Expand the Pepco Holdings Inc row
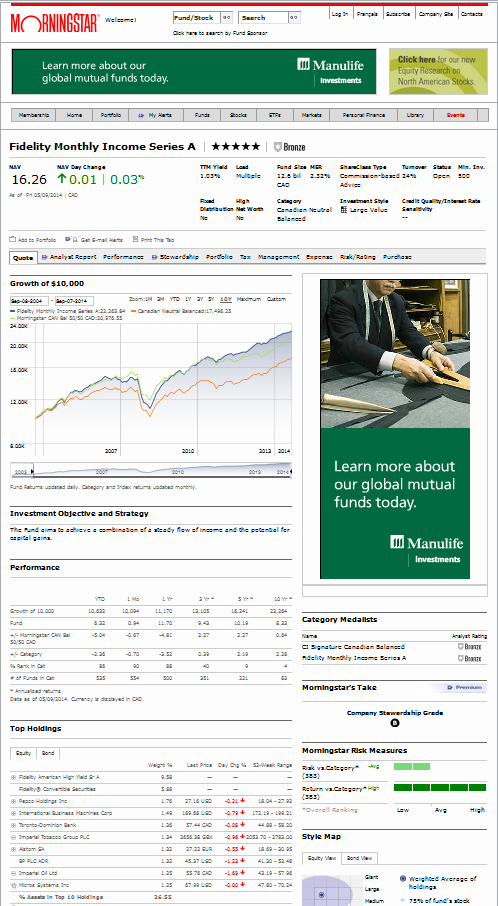The image size is (498, 906). click(13, 801)
